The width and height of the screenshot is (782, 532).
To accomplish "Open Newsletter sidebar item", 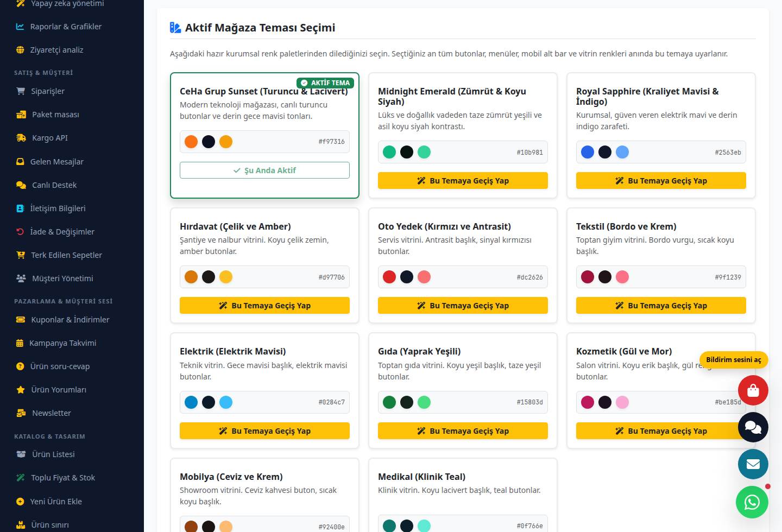I will 72,413.
